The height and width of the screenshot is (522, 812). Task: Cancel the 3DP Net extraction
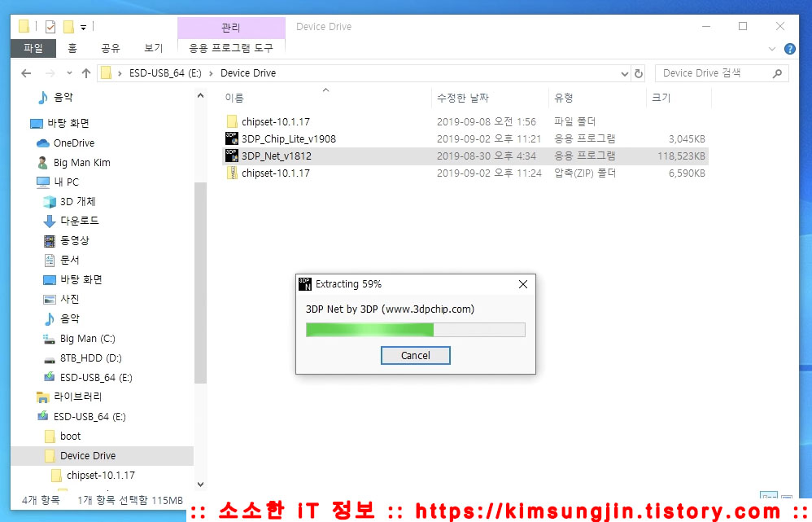(415, 356)
